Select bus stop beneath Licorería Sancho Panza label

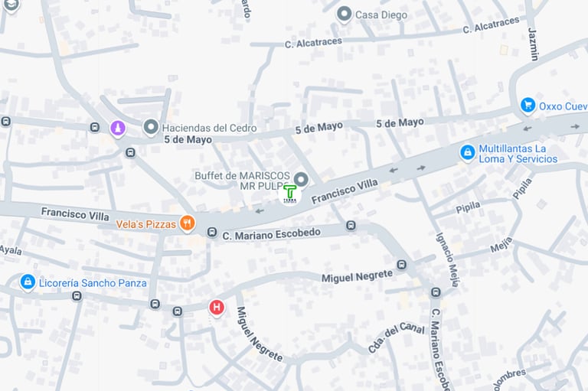[77, 297]
